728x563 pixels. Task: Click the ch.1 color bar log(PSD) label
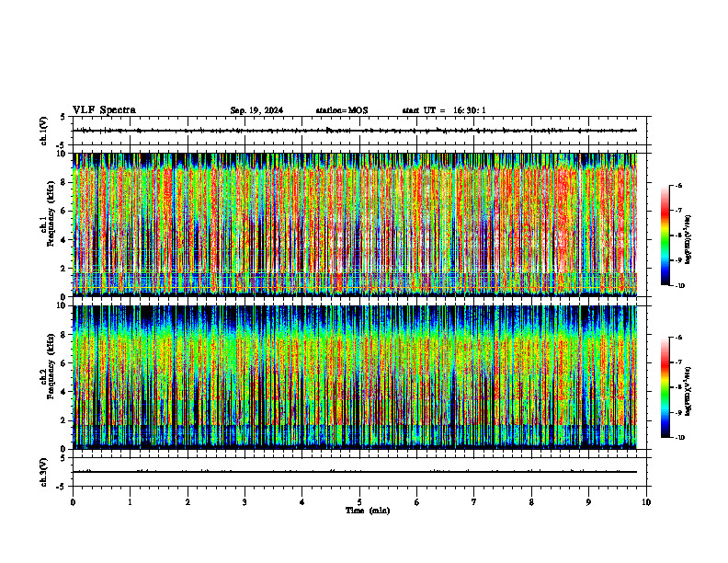pyautogui.click(x=688, y=240)
